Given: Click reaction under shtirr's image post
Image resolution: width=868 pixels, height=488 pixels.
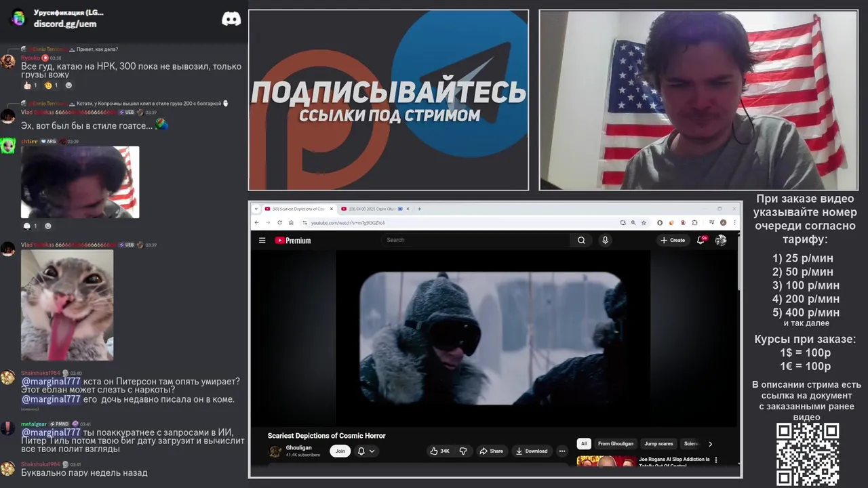Looking at the screenshot, I should coord(31,226).
